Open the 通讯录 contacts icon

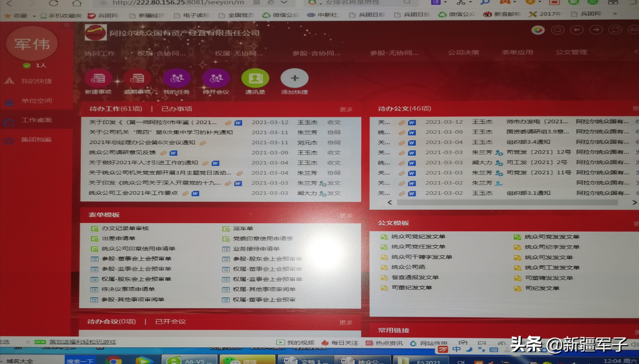(x=255, y=78)
